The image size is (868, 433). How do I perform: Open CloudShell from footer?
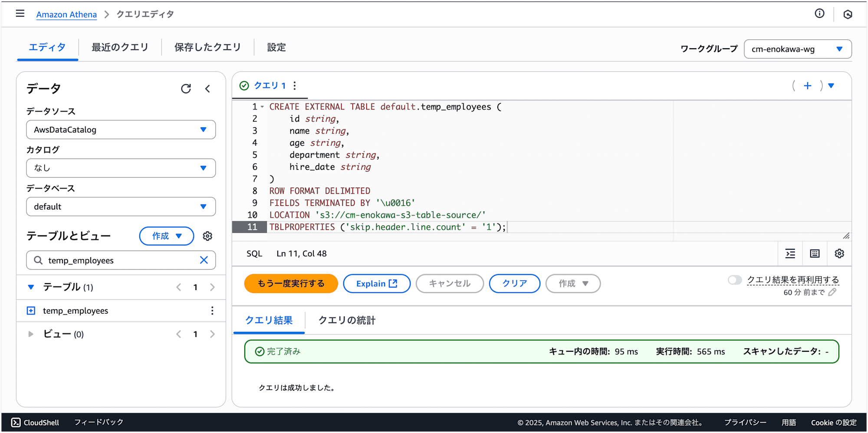[35, 423]
